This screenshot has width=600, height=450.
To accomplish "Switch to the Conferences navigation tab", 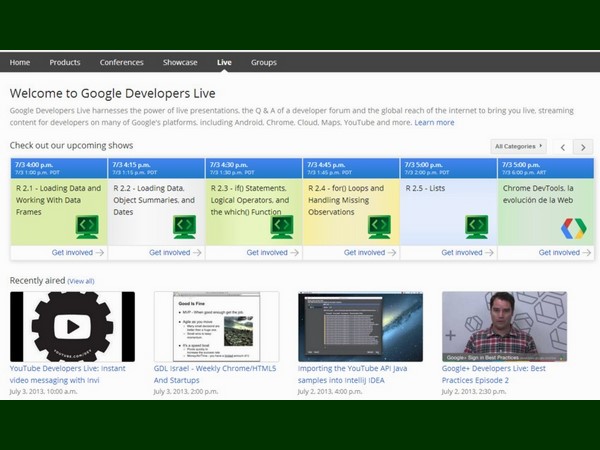I will 121,62.
